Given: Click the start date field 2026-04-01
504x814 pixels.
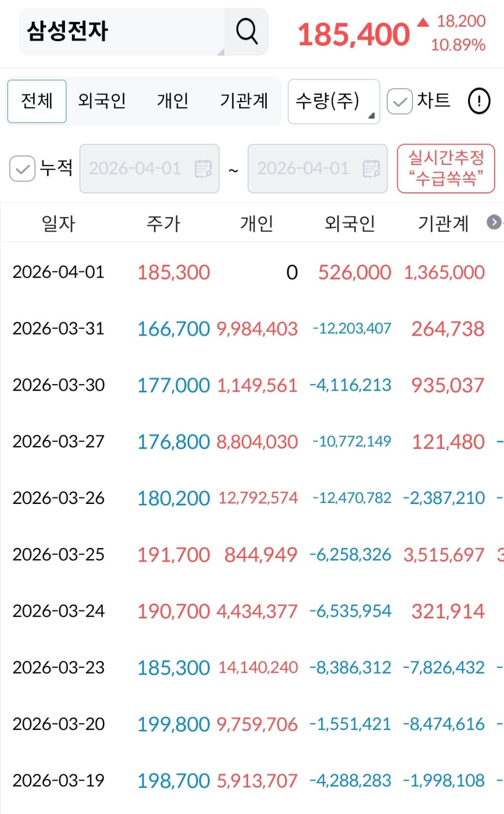Looking at the screenshot, I should (x=149, y=169).
